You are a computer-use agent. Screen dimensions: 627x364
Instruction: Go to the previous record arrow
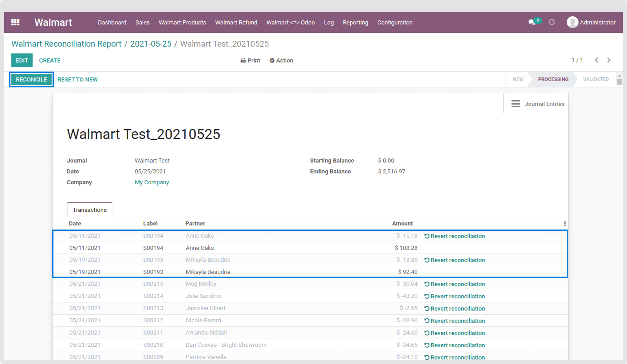(x=597, y=60)
